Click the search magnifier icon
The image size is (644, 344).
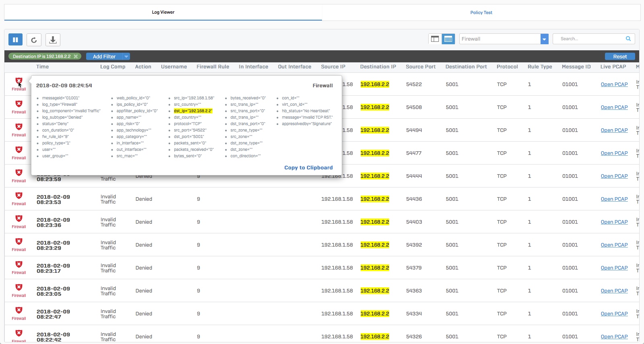(x=628, y=39)
